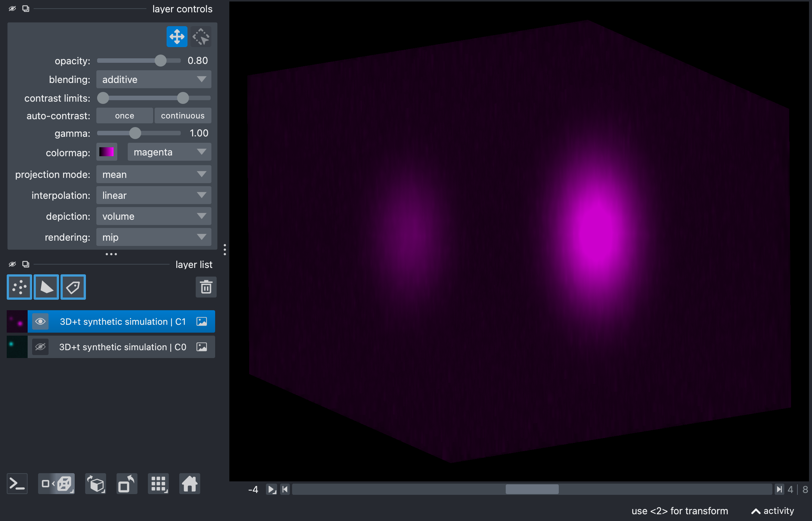
Task: Enable continuous auto-contrast
Action: point(183,115)
